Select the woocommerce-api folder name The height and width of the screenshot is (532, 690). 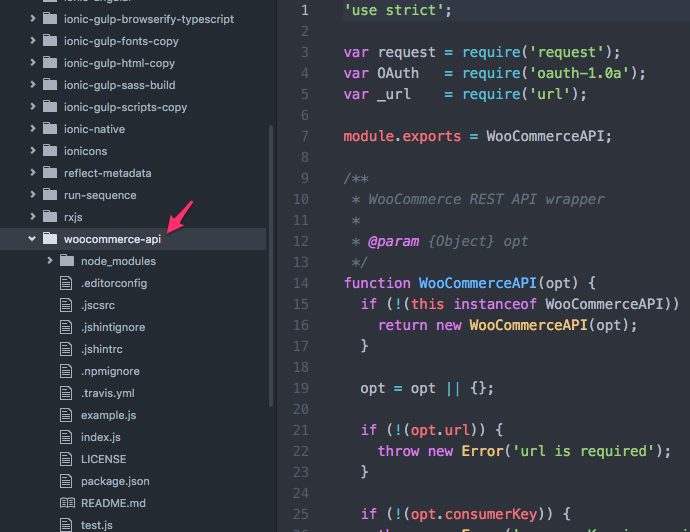click(x=112, y=239)
